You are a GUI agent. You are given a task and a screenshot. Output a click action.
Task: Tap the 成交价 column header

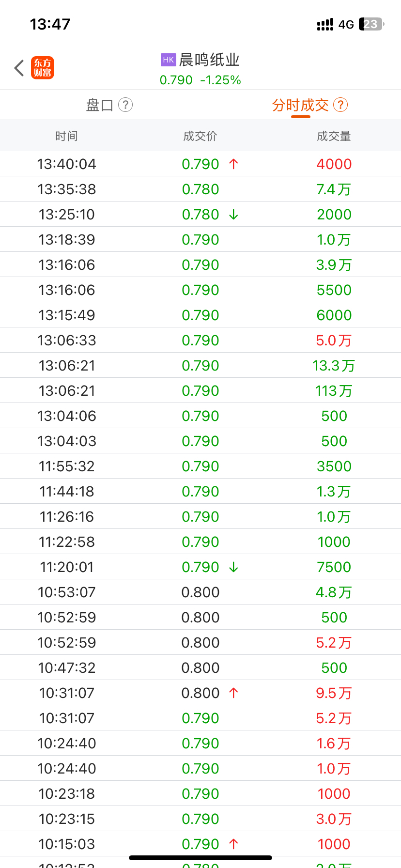click(x=200, y=136)
